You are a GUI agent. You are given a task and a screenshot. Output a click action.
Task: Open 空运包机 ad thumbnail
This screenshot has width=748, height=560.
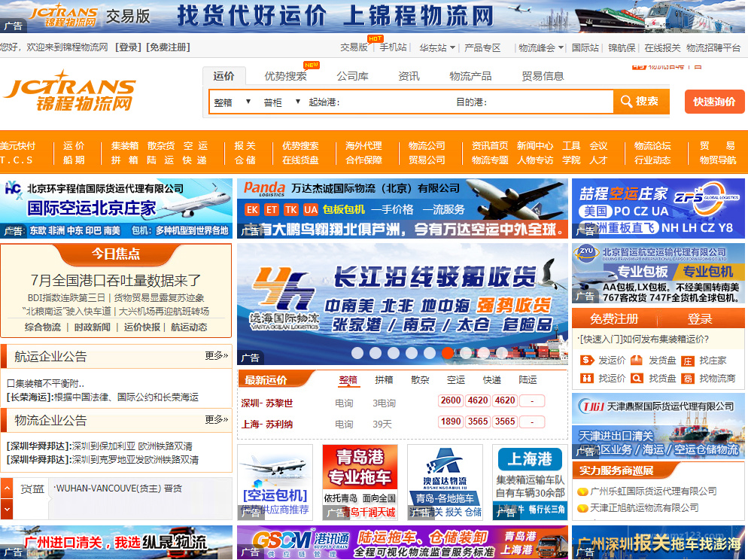click(x=275, y=482)
